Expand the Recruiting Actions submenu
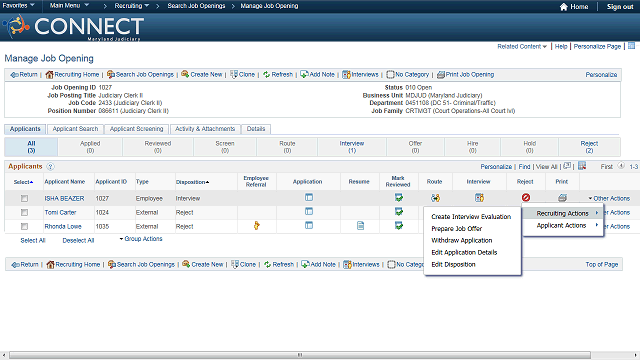Viewport: 640px width, 360px height. (563, 213)
